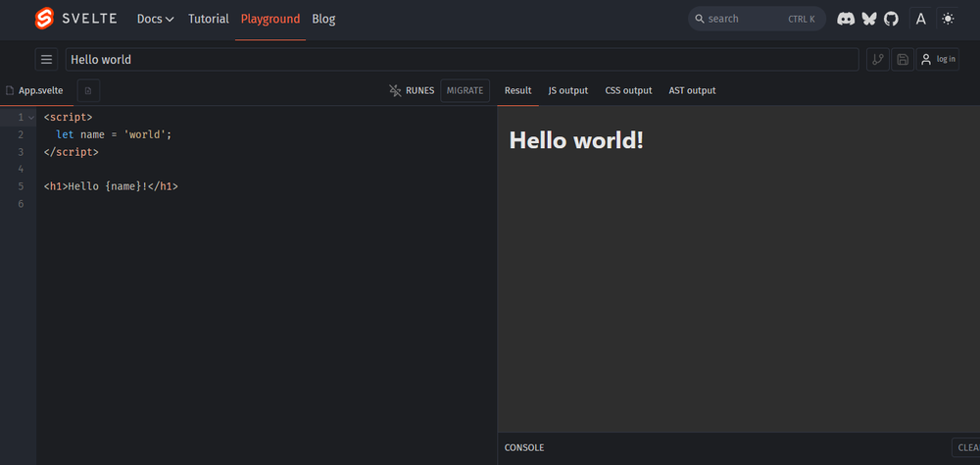The width and height of the screenshot is (980, 465).
Task: Open the Bluesky butterfly icon link
Action: point(868,19)
